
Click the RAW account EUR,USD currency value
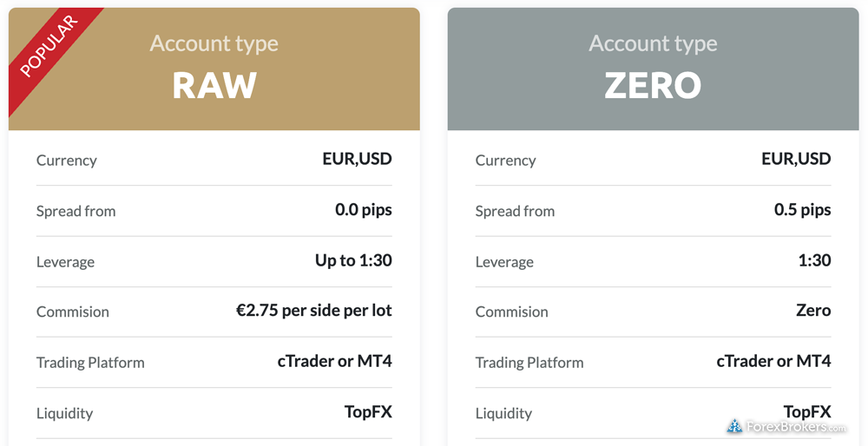(357, 160)
